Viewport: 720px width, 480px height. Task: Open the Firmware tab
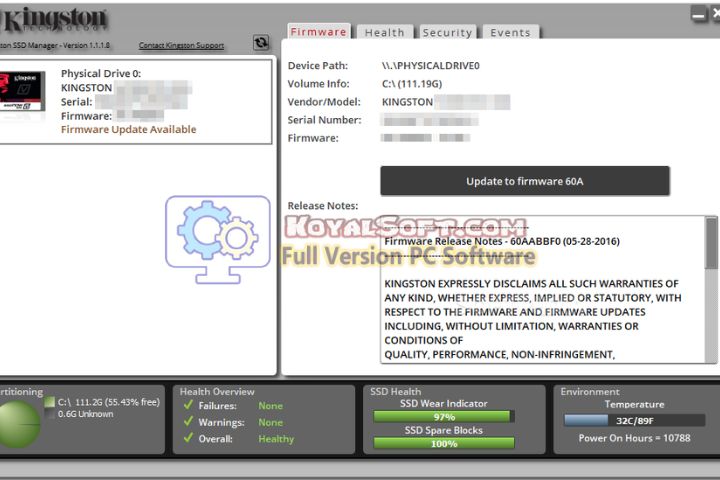tap(319, 32)
